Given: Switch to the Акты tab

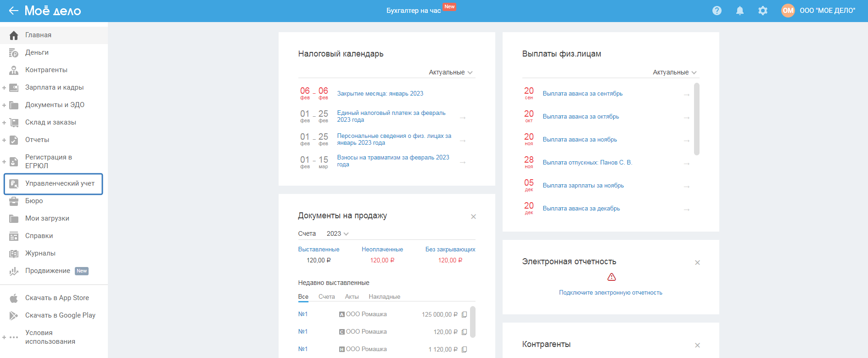Looking at the screenshot, I should click(352, 297).
